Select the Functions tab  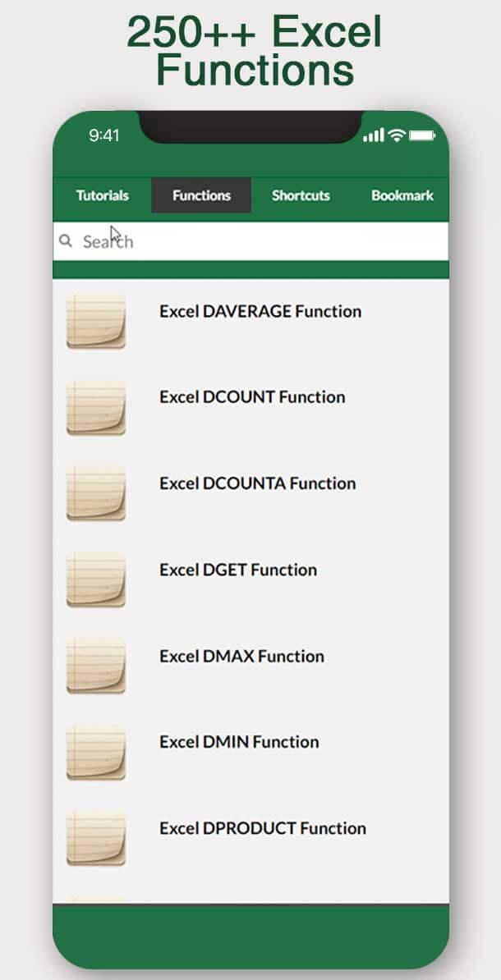pyautogui.click(x=201, y=195)
